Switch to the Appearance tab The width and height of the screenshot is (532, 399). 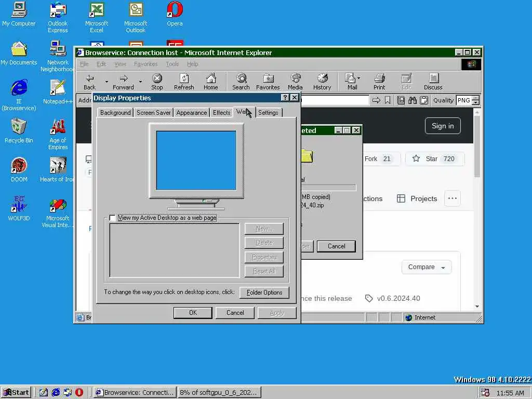pyautogui.click(x=191, y=113)
